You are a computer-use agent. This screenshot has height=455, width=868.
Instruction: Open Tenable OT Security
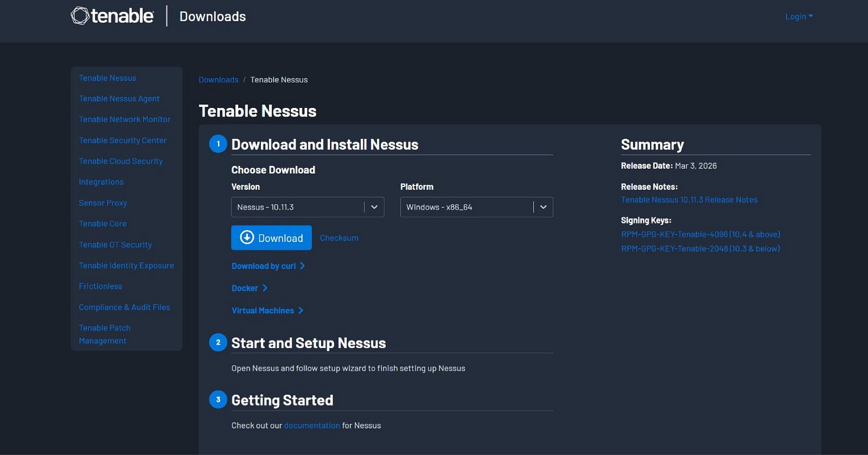tap(116, 245)
